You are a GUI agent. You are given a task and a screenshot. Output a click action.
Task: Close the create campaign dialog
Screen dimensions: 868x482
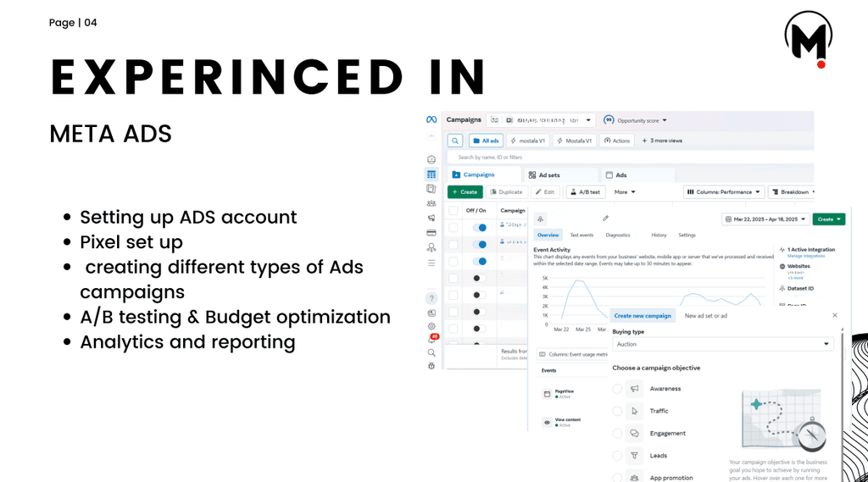[835, 315]
